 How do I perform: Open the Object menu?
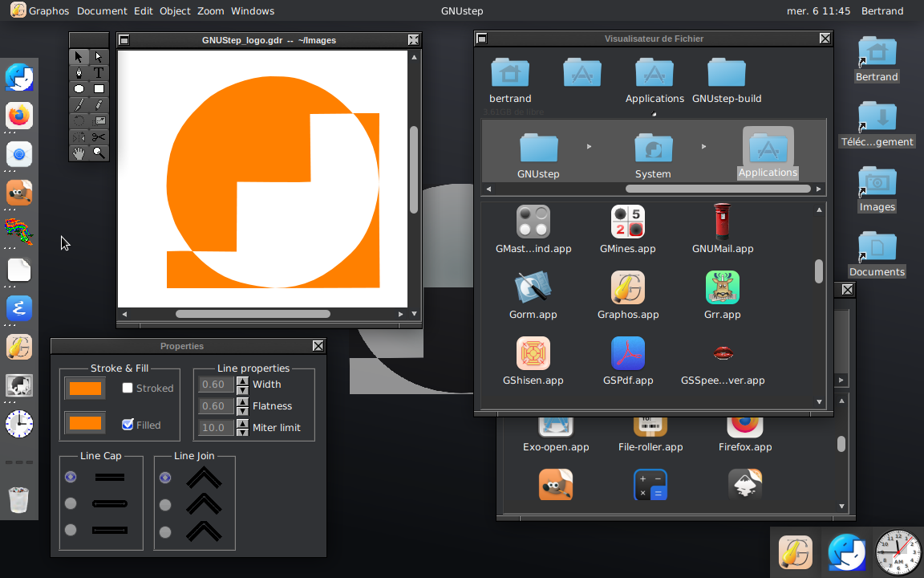(175, 10)
